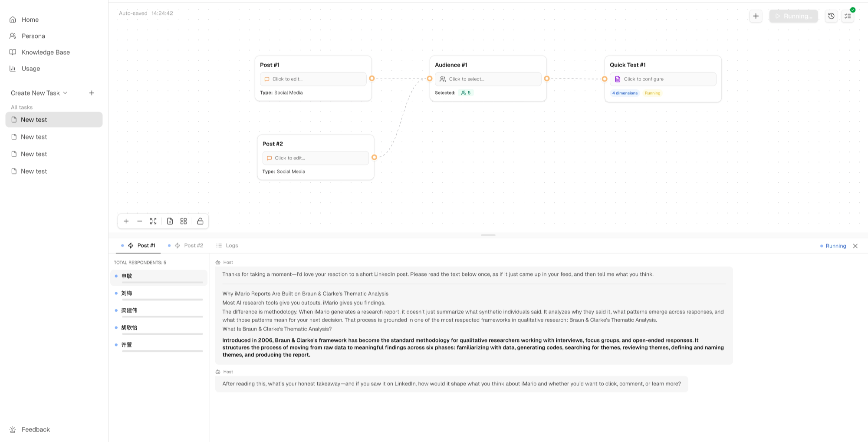The image size is (868, 442).
Task: Open run history clock icon
Action: point(831,16)
